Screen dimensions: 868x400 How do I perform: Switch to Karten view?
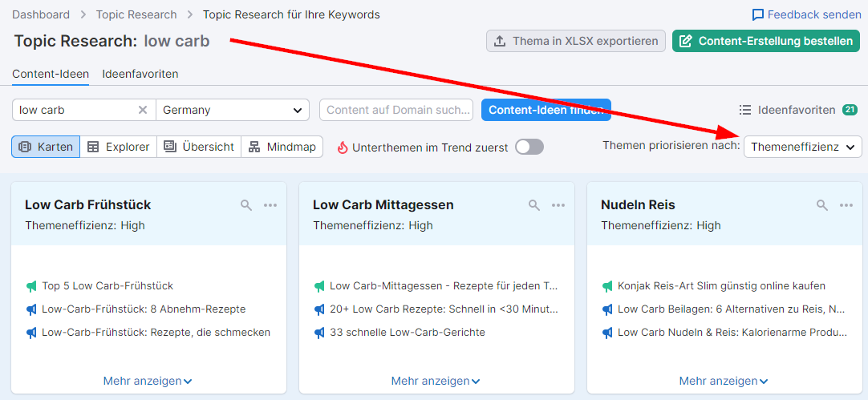[x=46, y=147]
